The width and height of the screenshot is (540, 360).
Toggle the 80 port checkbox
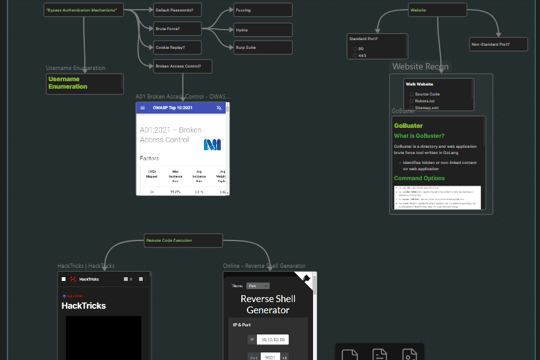pyautogui.click(x=355, y=49)
